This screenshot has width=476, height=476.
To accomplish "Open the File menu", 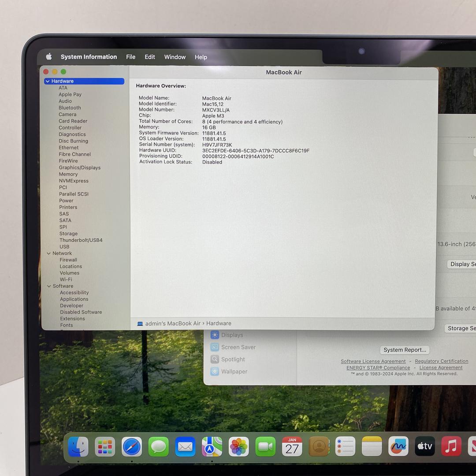I will pyautogui.click(x=131, y=57).
